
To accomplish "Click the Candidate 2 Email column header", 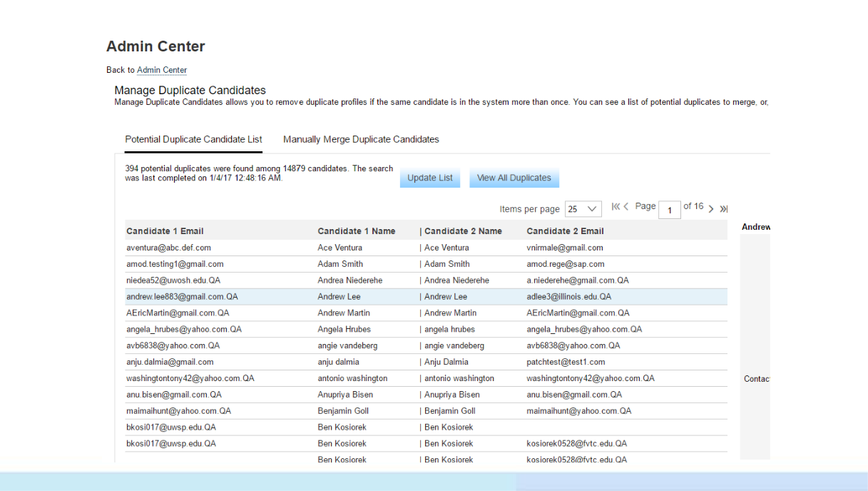I will point(565,231).
